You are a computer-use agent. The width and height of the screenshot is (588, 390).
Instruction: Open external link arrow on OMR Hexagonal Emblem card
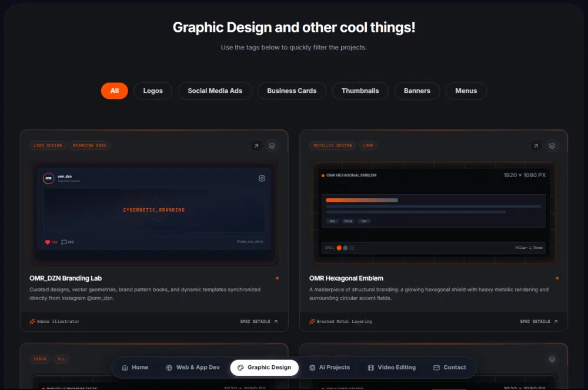pos(536,146)
